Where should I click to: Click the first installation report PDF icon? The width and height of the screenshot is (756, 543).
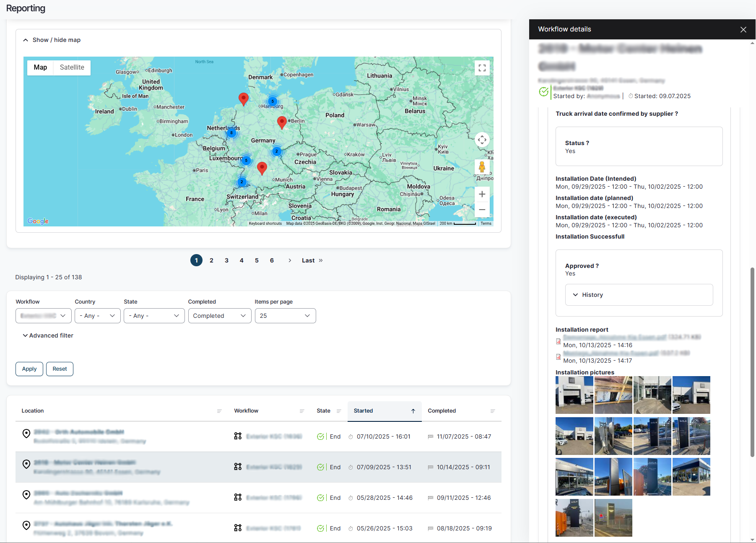[x=558, y=341]
